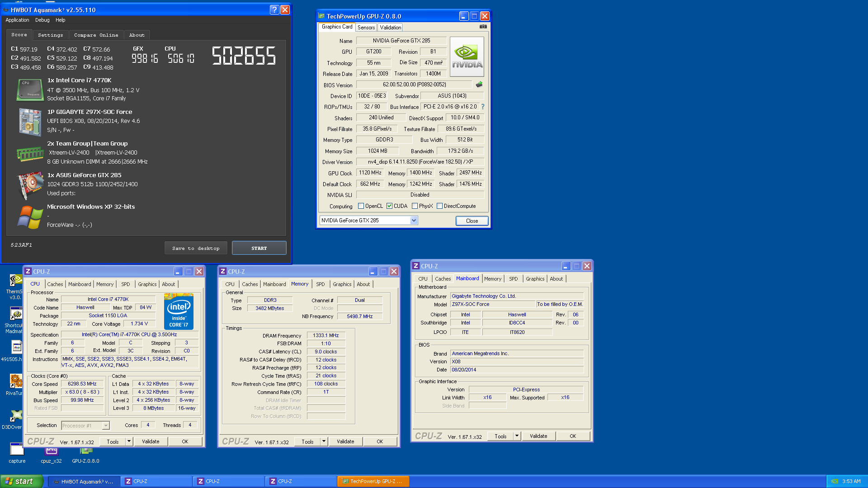Select the GPU-Z.0.8.0 desktop icon

point(86,455)
